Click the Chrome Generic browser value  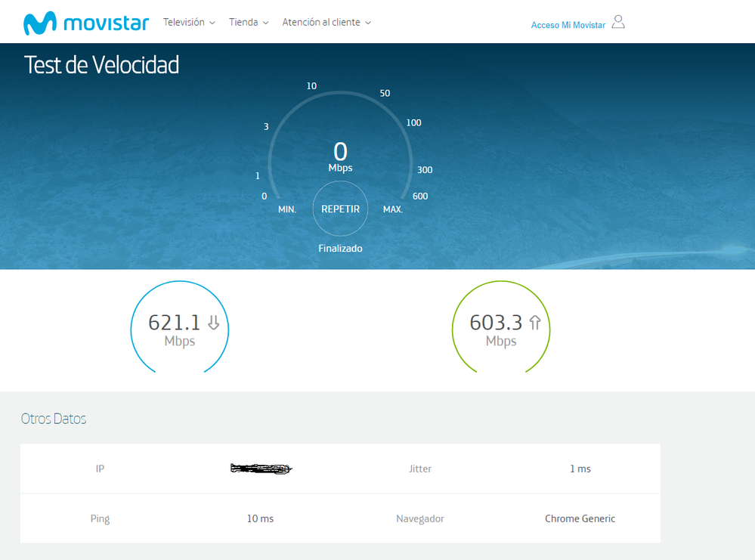coord(580,518)
